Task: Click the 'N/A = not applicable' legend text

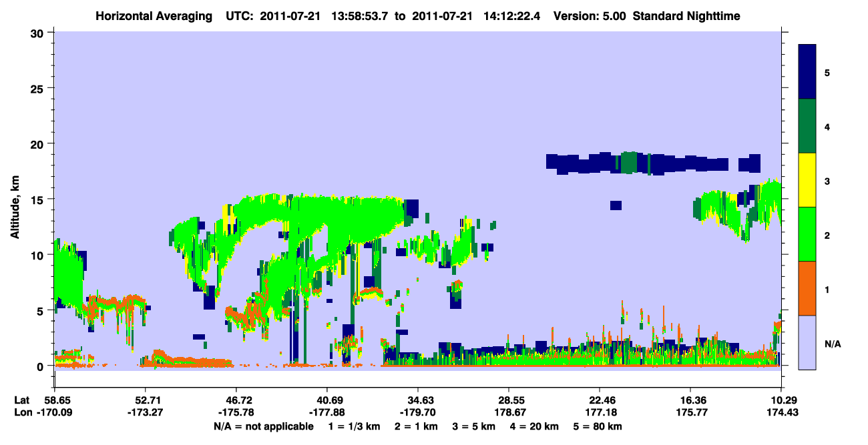Action: pos(263,426)
